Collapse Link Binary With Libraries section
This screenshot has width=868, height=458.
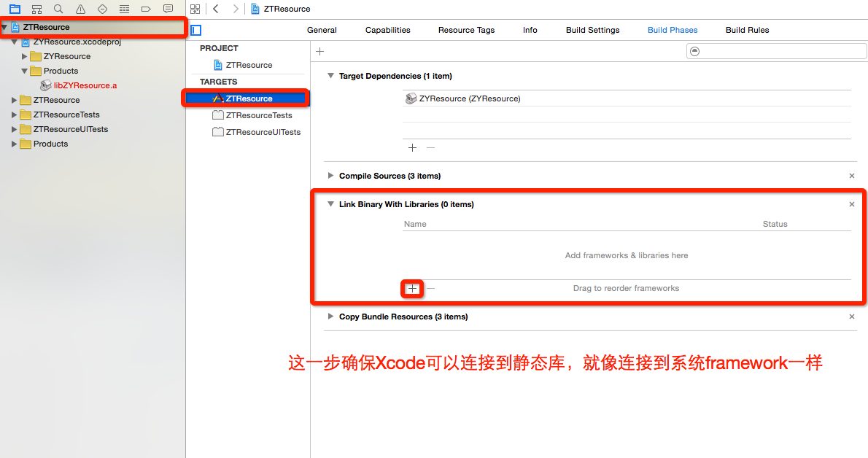click(x=330, y=203)
